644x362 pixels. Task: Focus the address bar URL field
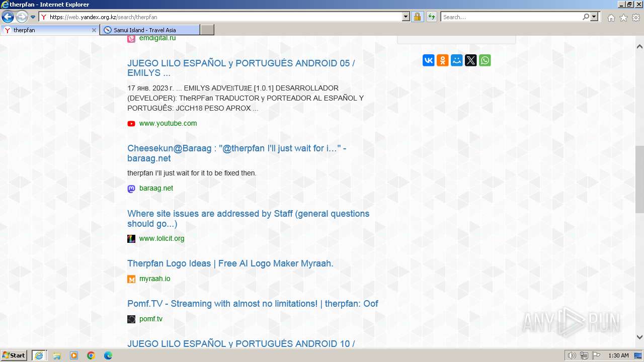tap(225, 17)
